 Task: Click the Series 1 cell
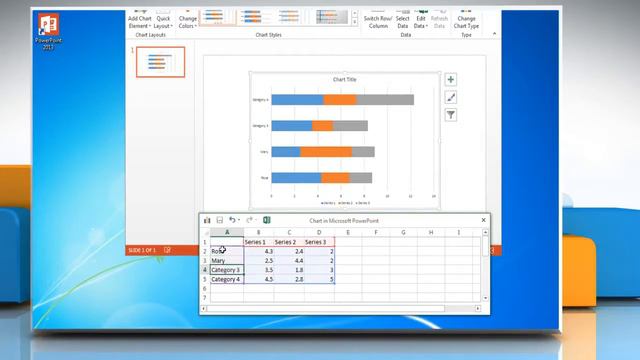click(x=259, y=242)
